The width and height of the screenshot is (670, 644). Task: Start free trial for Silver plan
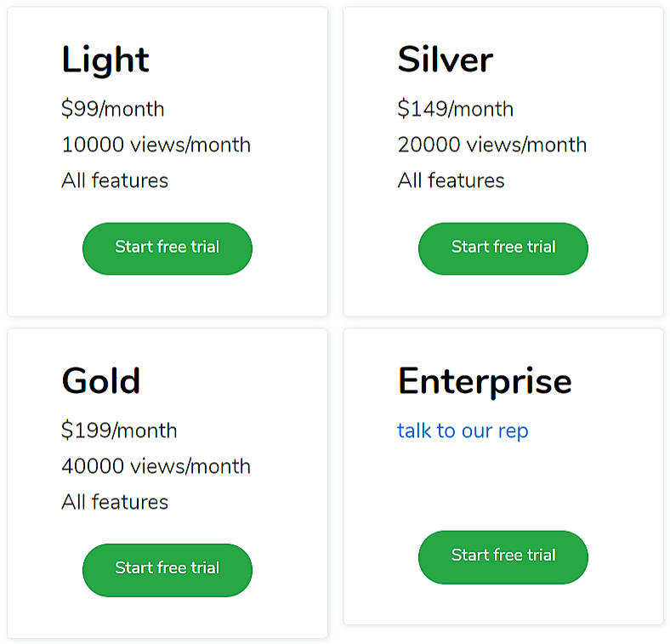(x=503, y=248)
